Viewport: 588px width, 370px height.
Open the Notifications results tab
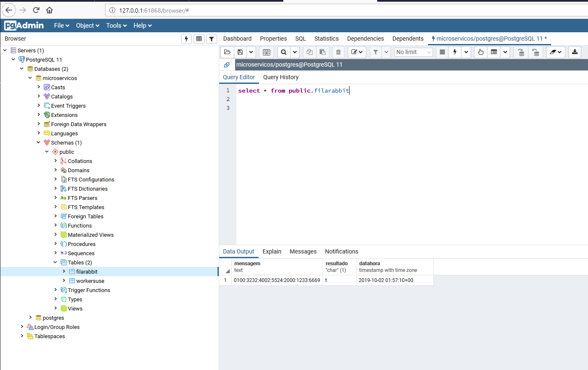(x=342, y=251)
